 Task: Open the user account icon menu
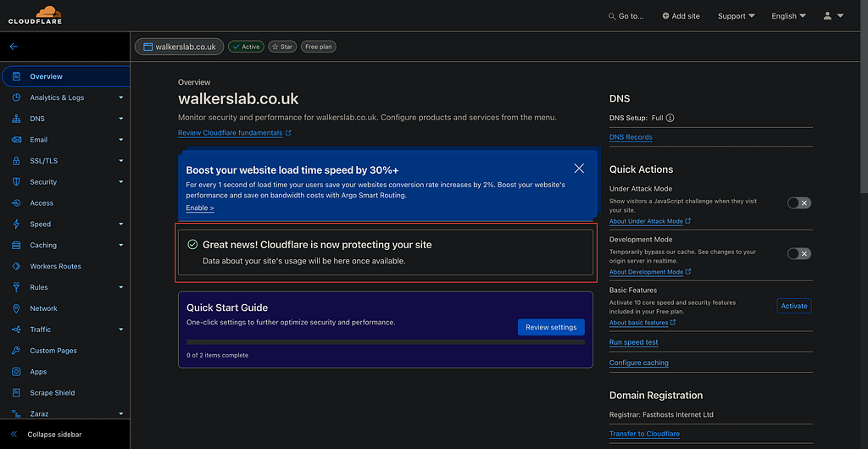pos(832,16)
